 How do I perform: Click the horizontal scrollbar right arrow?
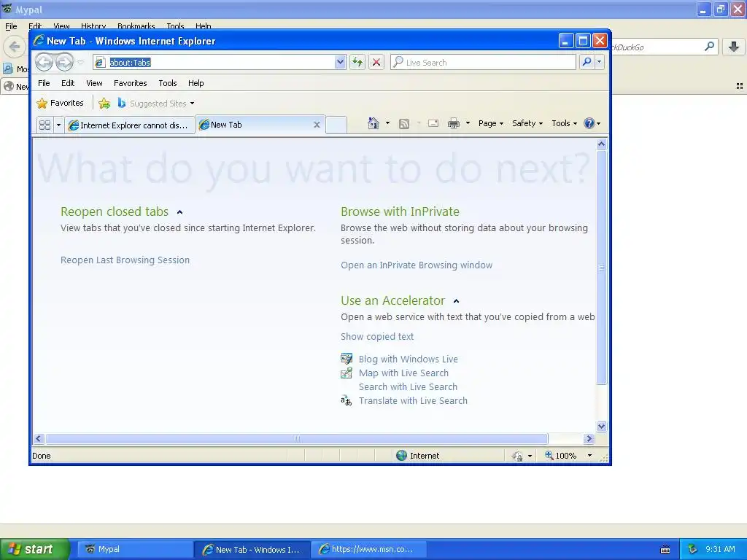click(589, 438)
